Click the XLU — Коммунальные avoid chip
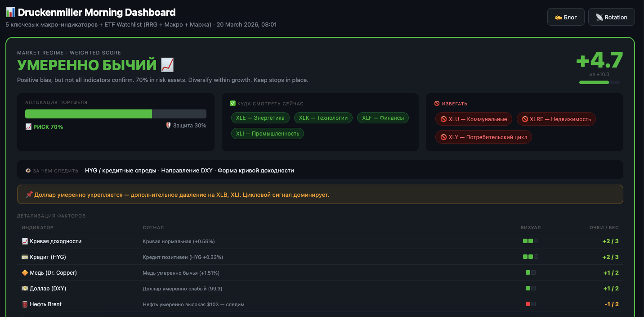 tap(474, 119)
